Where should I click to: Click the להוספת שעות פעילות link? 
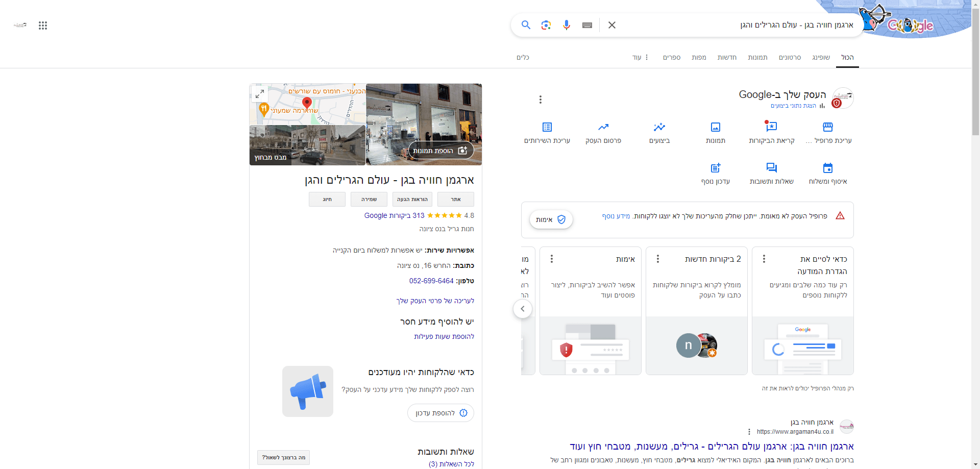[x=444, y=336]
